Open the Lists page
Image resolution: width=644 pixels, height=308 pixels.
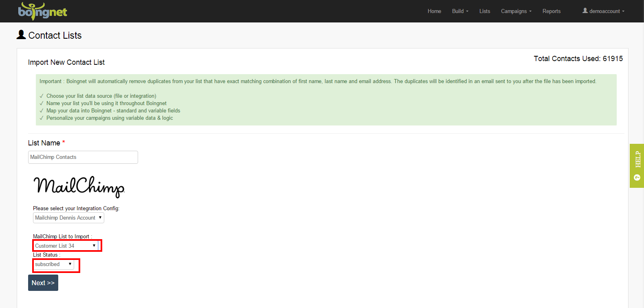[x=485, y=11]
